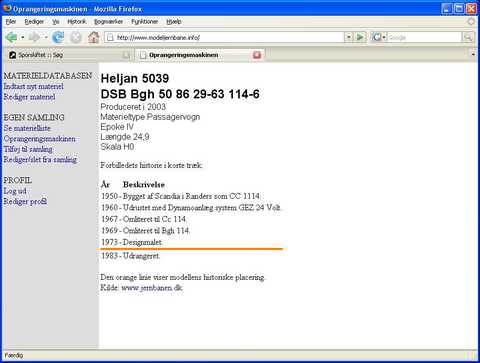The image size is (480, 363).
Task: Click the Materieltype Passagervogn line
Action: (150, 117)
